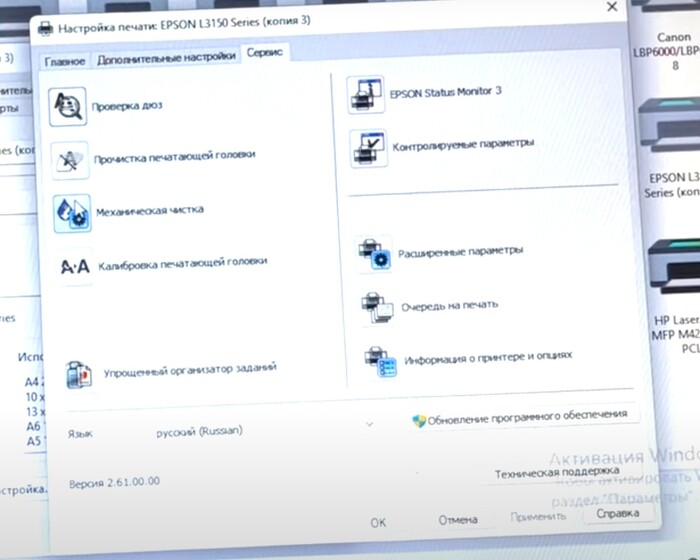Image resolution: width=700 pixels, height=560 pixels.
Task: Click the Механическая чистка label
Action: point(150,211)
